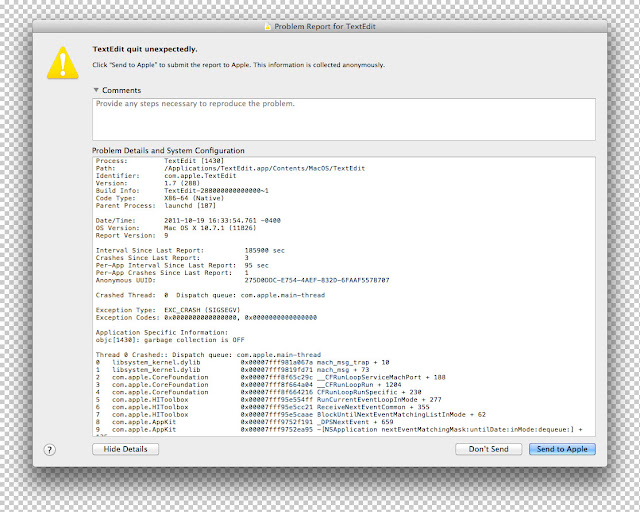This screenshot has width=640, height=512.
Task: Click the 'Problem Report for TextEdit' window title
Action: [324, 27]
